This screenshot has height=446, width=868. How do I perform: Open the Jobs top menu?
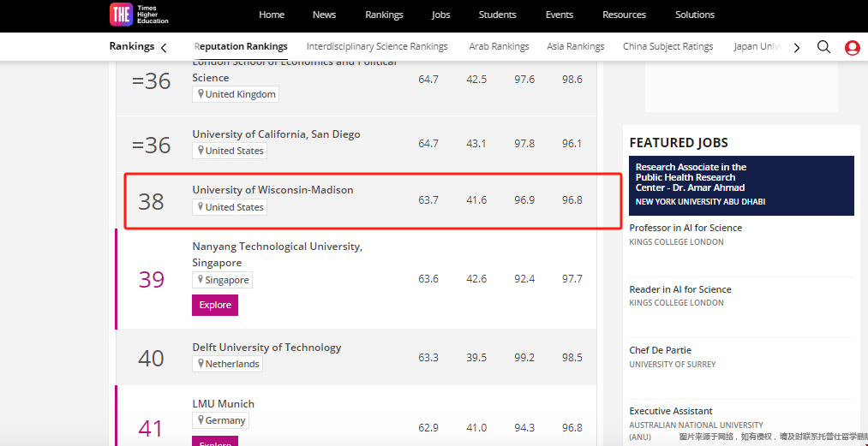[440, 15]
